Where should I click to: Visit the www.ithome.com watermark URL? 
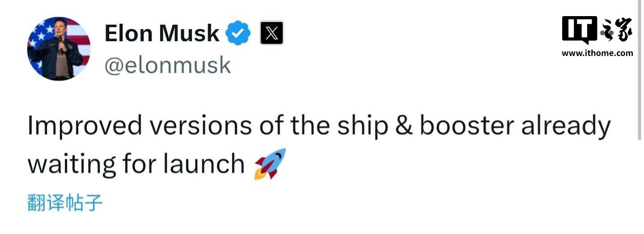[x=597, y=53]
